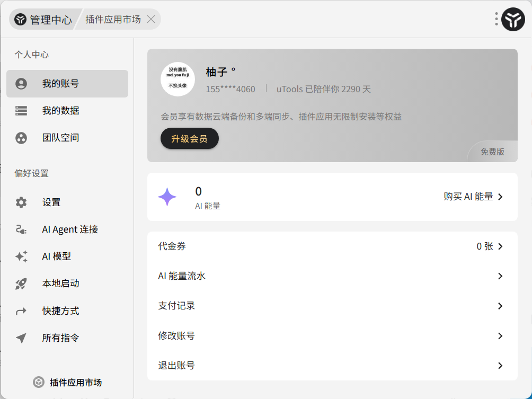This screenshot has width=532, height=399.
Task: Open the 支付记录 row
Action: (332, 306)
